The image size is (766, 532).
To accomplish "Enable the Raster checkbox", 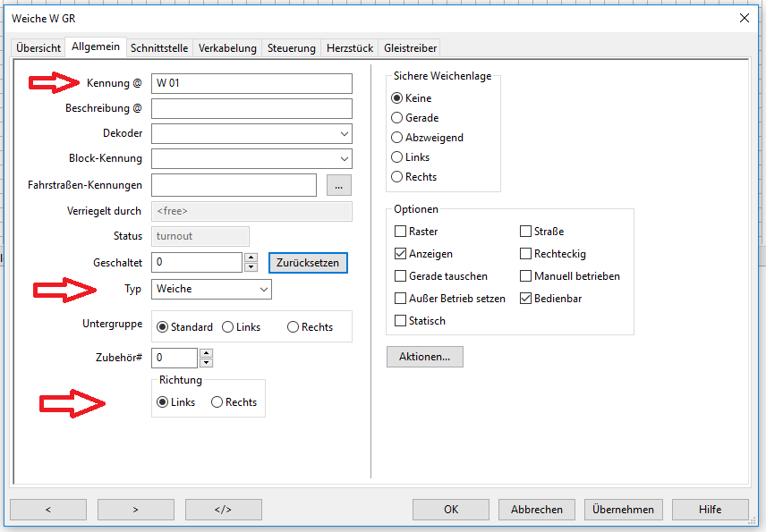I will [x=400, y=232].
